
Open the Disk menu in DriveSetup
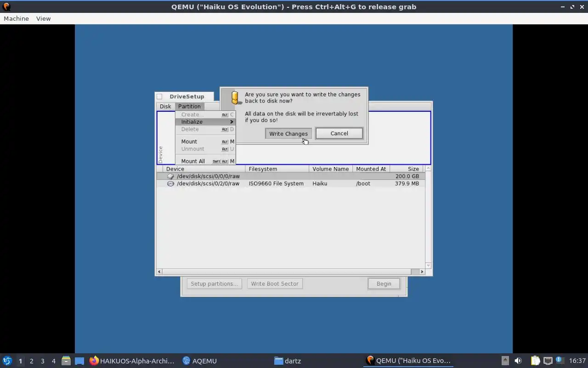(165, 106)
